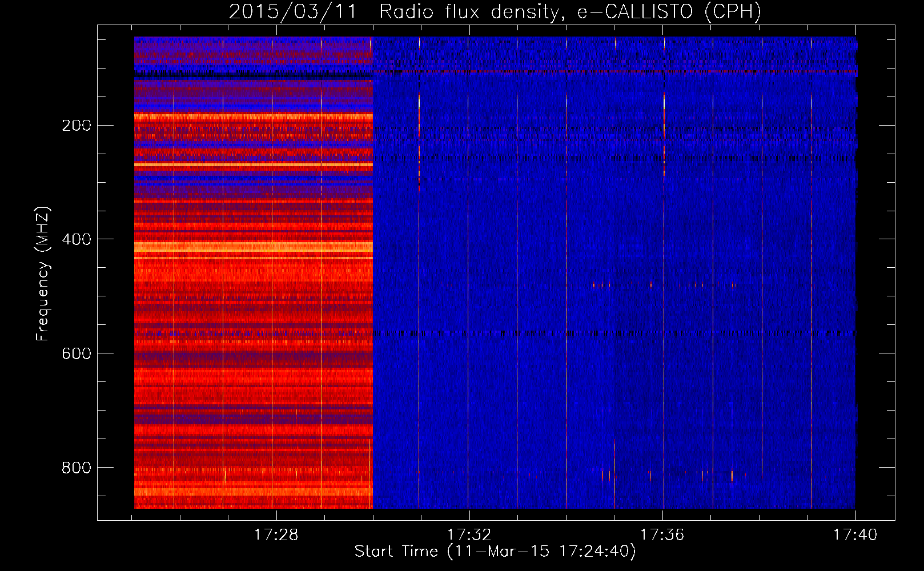Click the 17:36 time tick label
Image resolution: width=924 pixels, height=571 pixels.
[662, 534]
